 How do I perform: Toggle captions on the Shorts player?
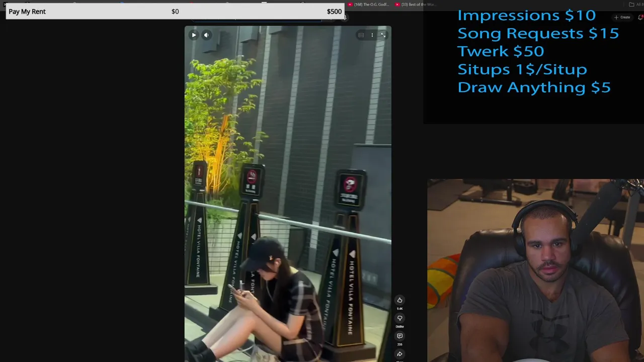pyautogui.click(x=361, y=35)
